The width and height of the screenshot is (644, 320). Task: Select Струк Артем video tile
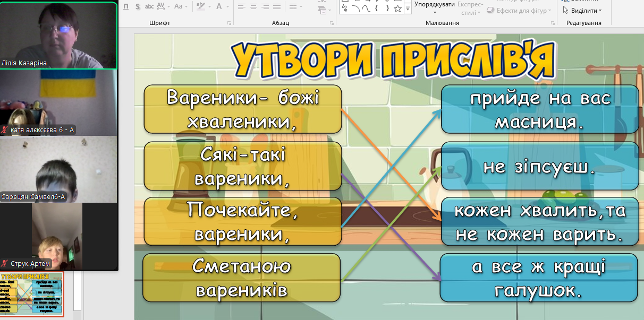pyautogui.click(x=58, y=236)
